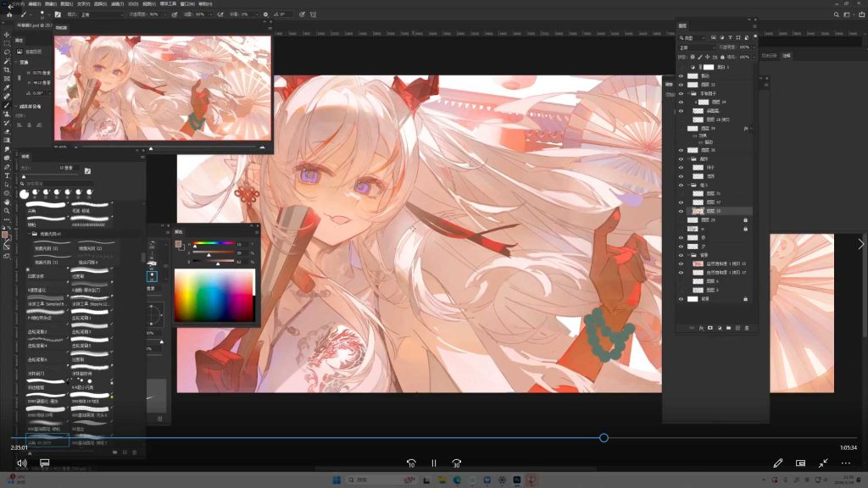Select the Zoom tool in toolbox
The width and height of the screenshot is (868, 488).
[7, 211]
